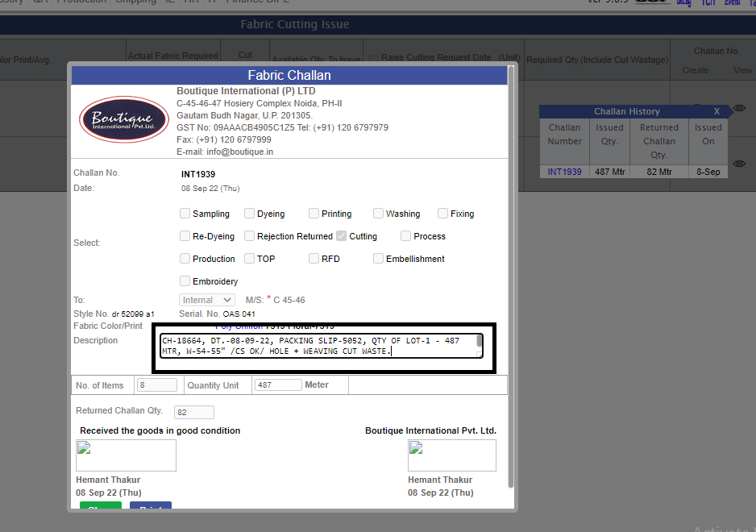756x532 pixels.
Task: Click the green button at dialog bottom
Action: click(x=100, y=505)
